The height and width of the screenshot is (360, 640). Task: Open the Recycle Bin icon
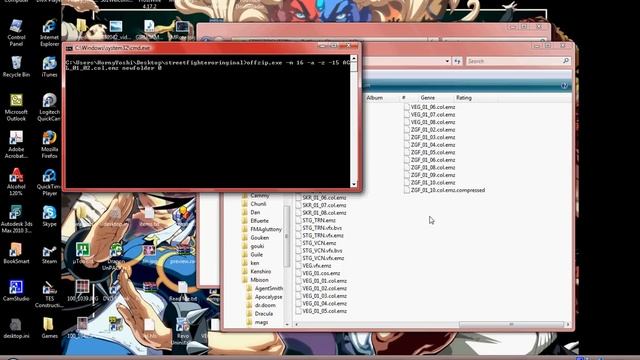[x=16, y=67]
